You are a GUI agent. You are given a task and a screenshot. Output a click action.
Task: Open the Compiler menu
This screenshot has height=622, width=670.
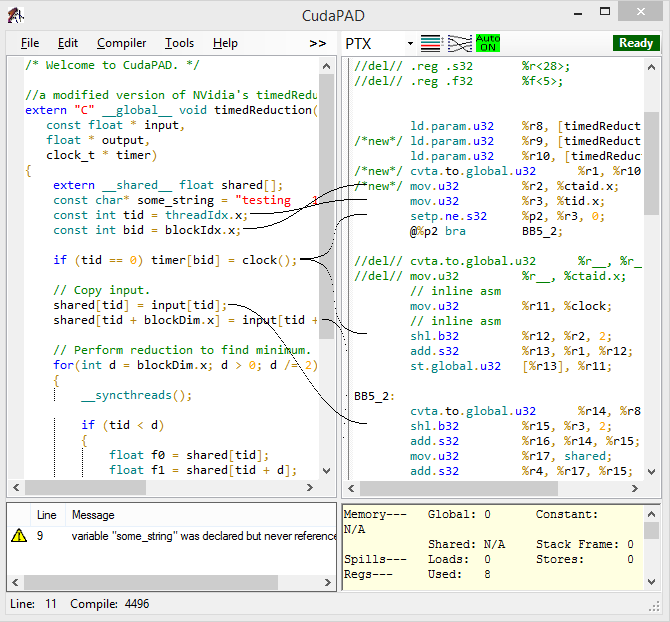click(x=121, y=43)
